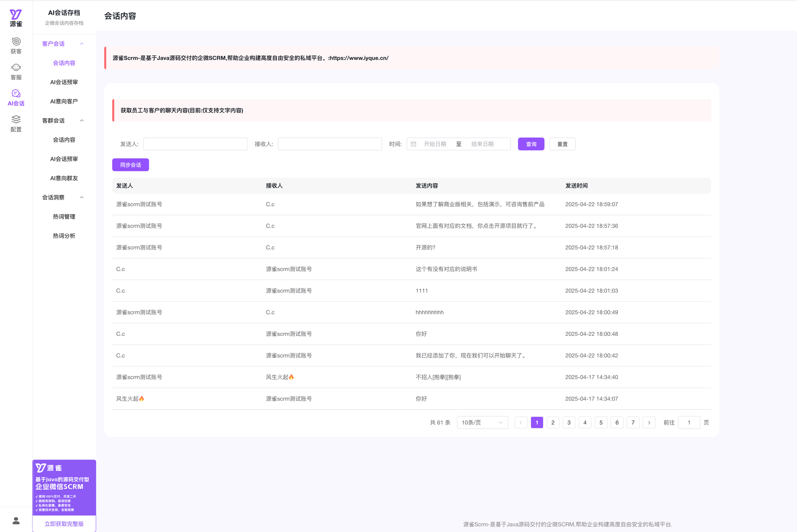
Task: Collapse the 客群会话 menu group
Action: coord(82,120)
